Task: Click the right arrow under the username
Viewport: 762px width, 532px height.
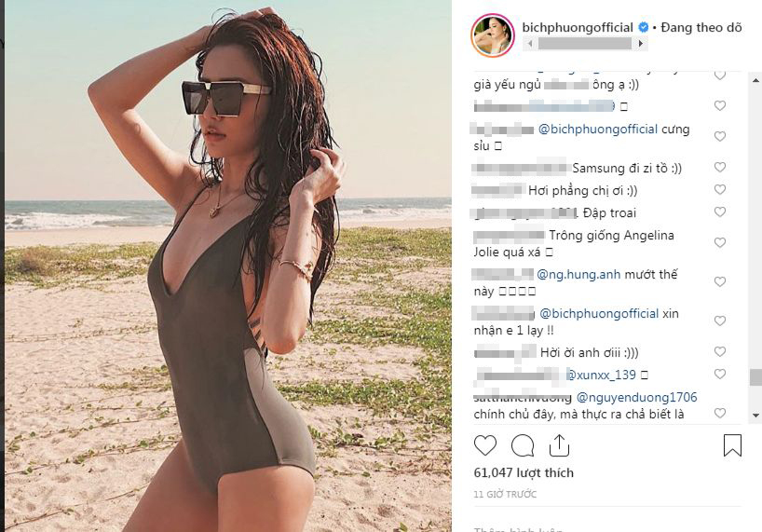Action: tap(641, 44)
